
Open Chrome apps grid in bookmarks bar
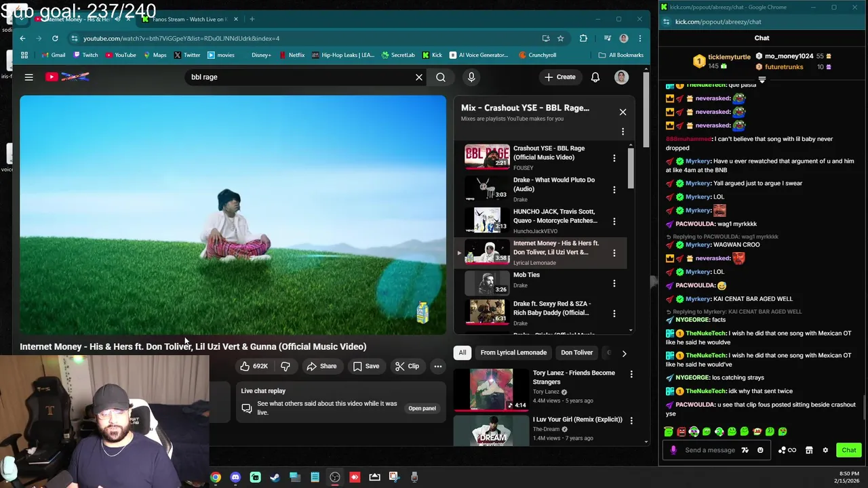24,55
